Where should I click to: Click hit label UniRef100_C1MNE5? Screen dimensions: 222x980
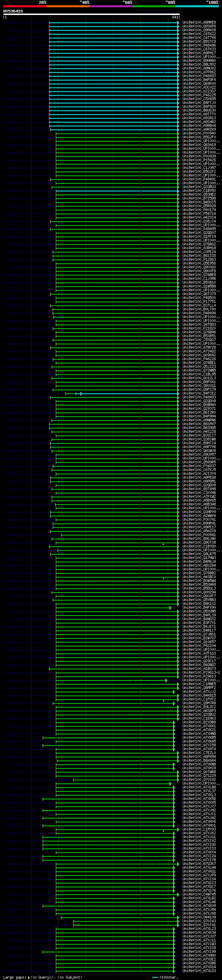[199, 684]
